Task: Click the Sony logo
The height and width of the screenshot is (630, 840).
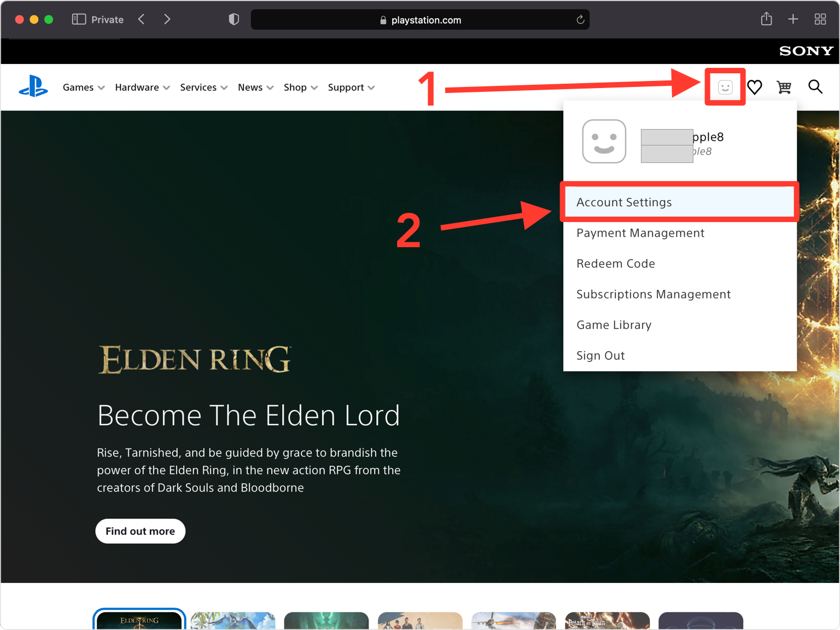Action: pos(806,51)
